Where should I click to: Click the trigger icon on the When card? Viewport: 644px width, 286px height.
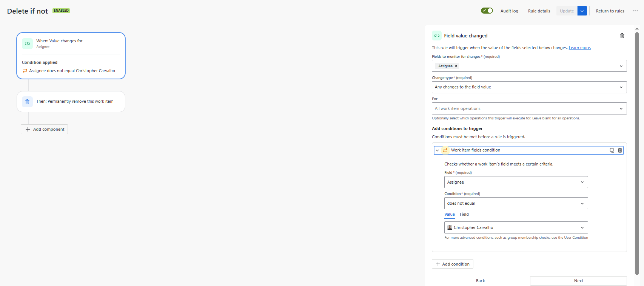pyautogui.click(x=27, y=43)
